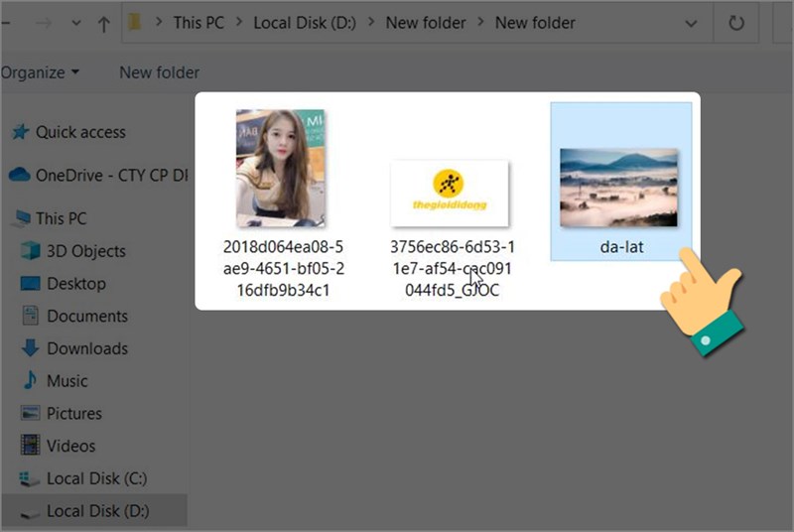Click the da-lat file name label

coord(622,247)
